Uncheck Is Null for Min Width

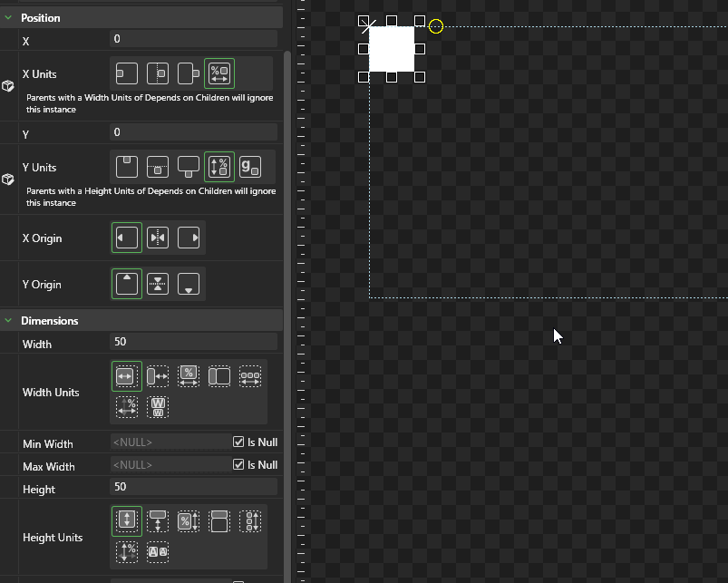click(x=238, y=442)
